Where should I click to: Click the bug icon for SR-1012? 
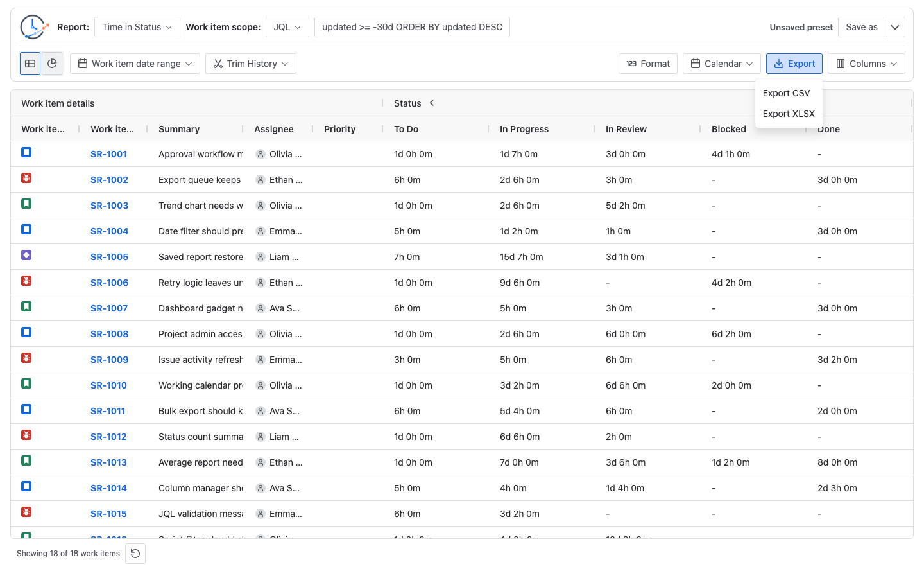26,435
